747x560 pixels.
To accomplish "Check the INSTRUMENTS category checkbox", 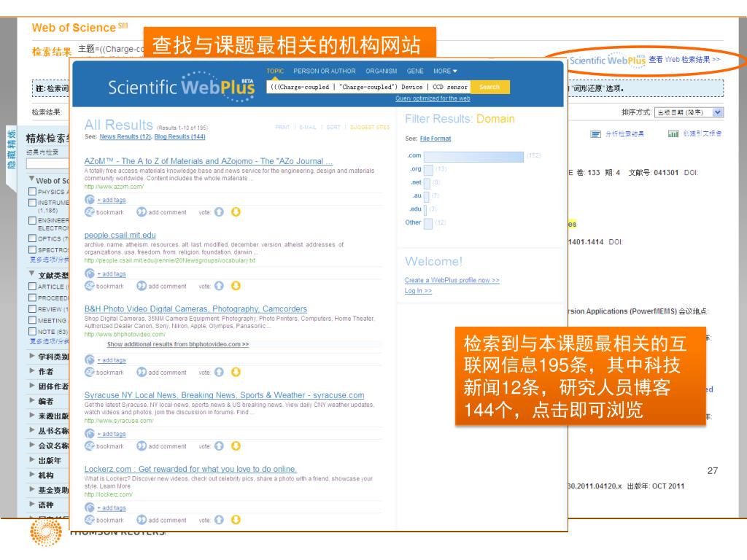I will [32, 203].
